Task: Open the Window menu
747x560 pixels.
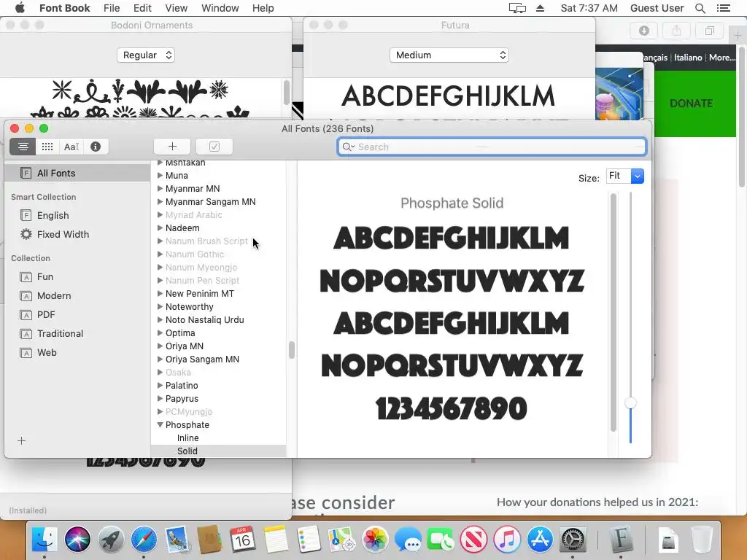Action: tap(220, 8)
